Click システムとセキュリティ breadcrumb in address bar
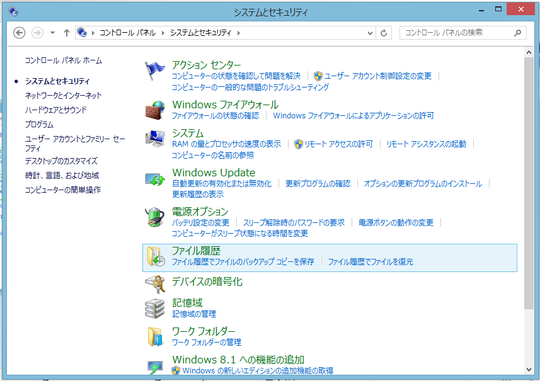Image resolution: width=540 pixels, height=381 pixels. (x=200, y=33)
